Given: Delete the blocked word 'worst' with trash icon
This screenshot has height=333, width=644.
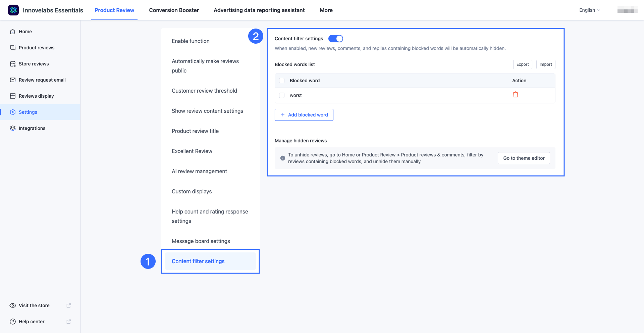Looking at the screenshot, I should [516, 95].
